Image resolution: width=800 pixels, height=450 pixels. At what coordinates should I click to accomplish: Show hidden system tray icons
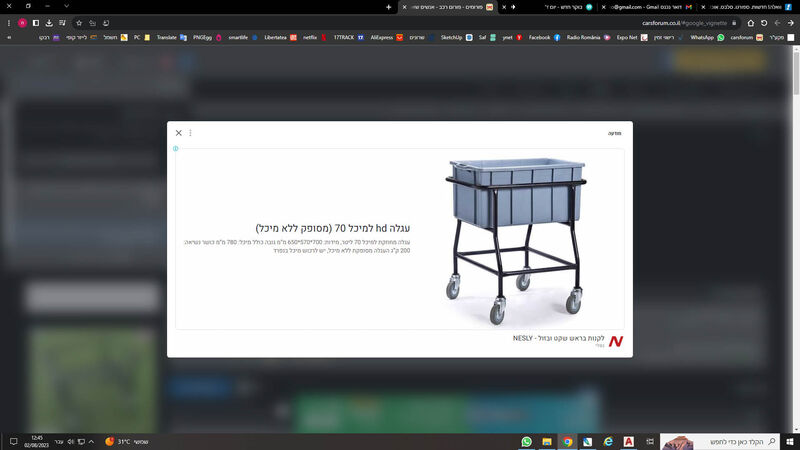[x=91, y=441]
